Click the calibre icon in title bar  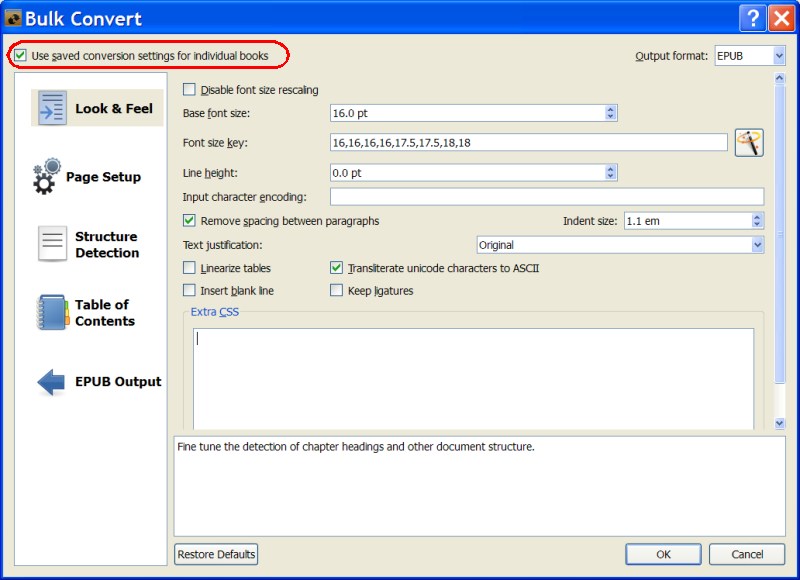tap(13, 18)
